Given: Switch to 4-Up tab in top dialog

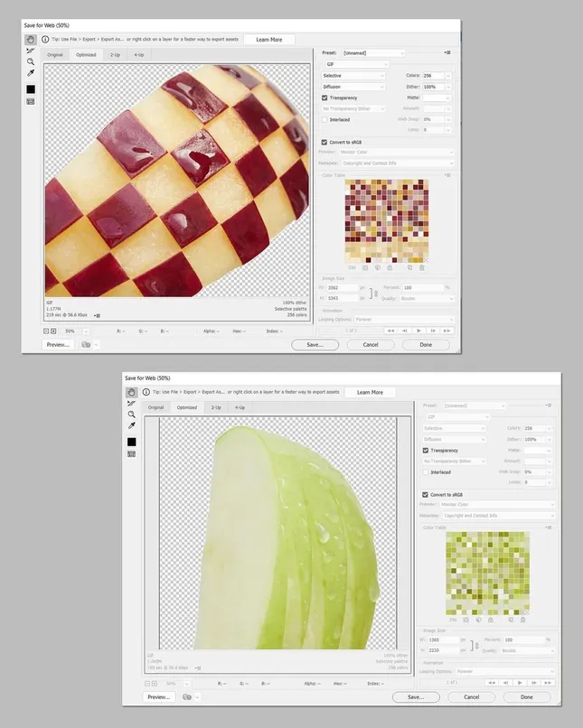Looking at the screenshot, I should pos(139,55).
